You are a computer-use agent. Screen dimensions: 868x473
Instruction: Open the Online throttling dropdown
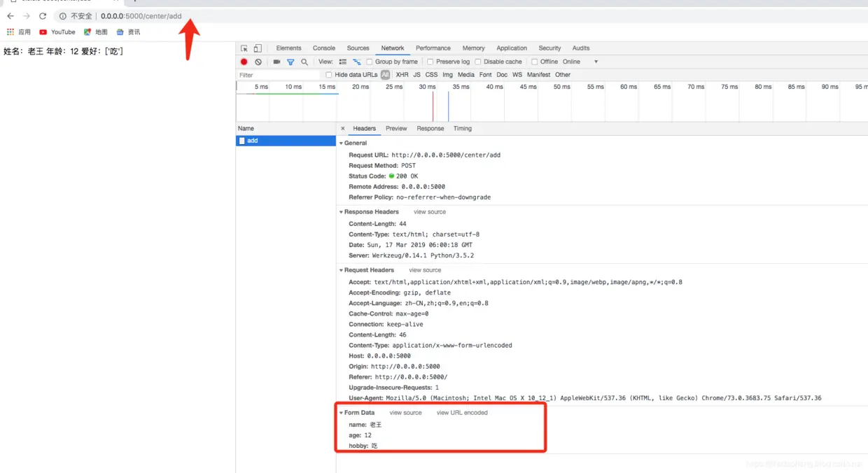pos(581,62)
